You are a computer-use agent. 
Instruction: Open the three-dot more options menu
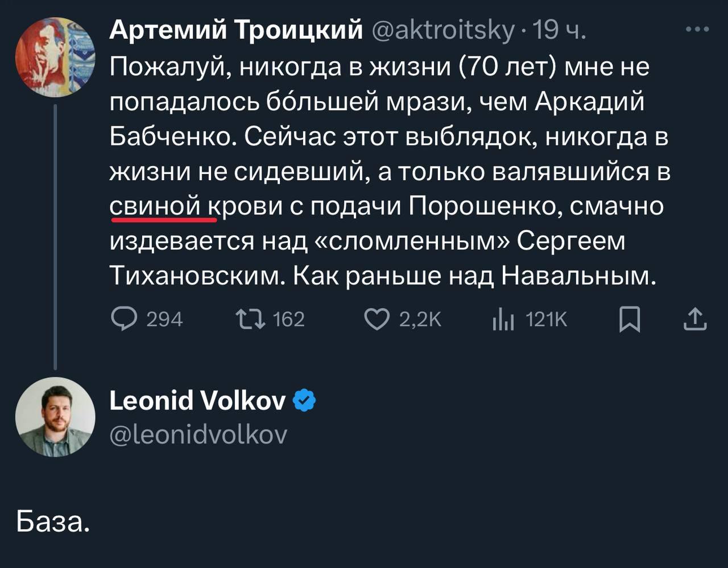point(697,30)
